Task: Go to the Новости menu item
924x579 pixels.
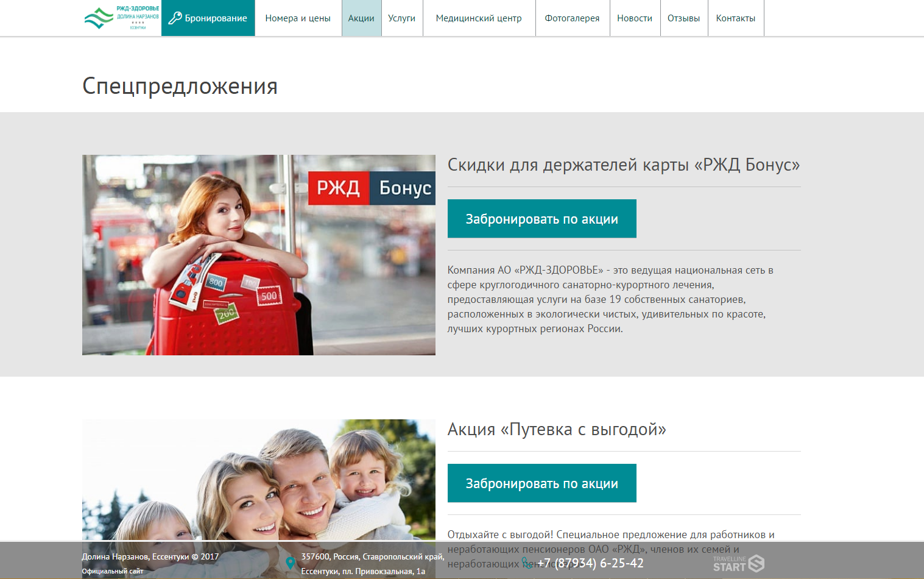Action: pos(635,18)
